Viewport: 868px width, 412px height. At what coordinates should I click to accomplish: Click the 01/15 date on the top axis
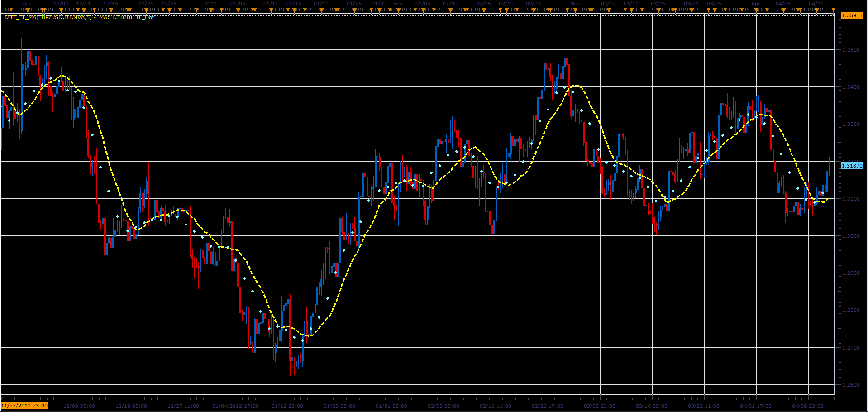(294, 4)
